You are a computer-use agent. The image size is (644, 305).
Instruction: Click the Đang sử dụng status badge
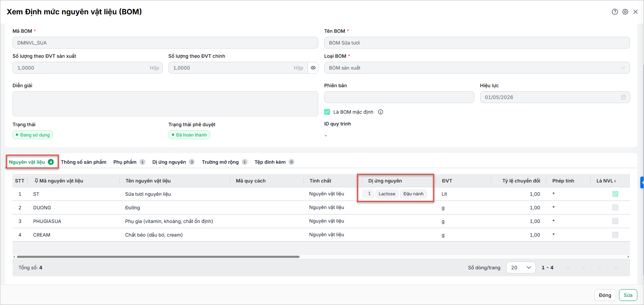(x=33, y=135)
